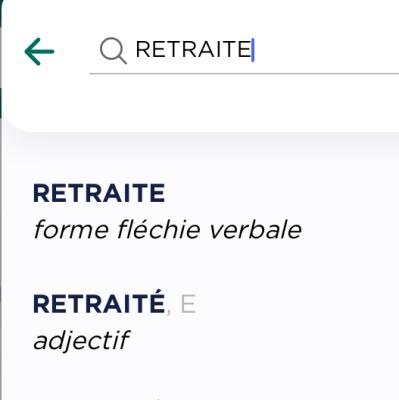
Task: Place cursor after last E in search text
Action: pyautogui.click(x=251, y=49)
